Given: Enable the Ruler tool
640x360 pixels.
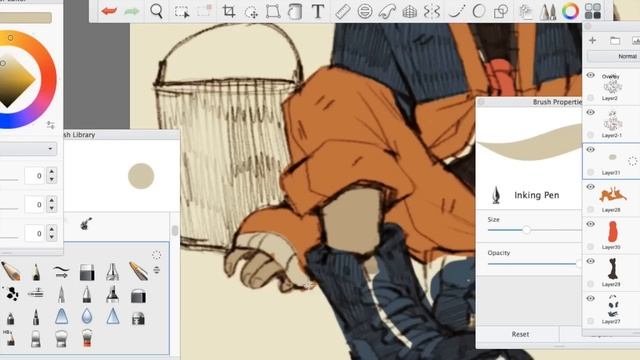Looking at the screenshot, I should 342,11.
